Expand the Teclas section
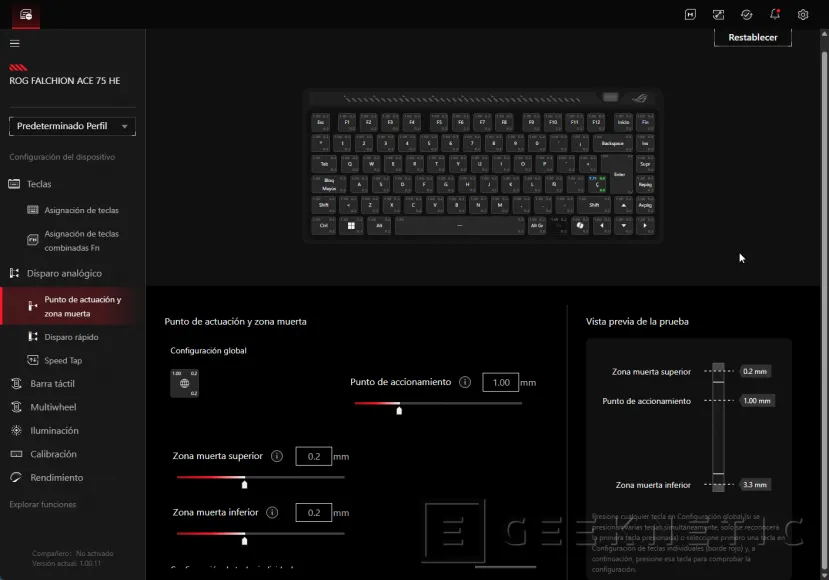Screen dimensions: 829x580 (x=40, y=184)
